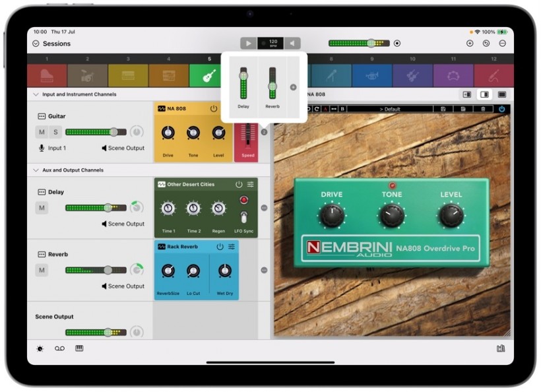Screen dimensions: 541x392
Task: Start playback with the play button
Action: coord(249,44)
